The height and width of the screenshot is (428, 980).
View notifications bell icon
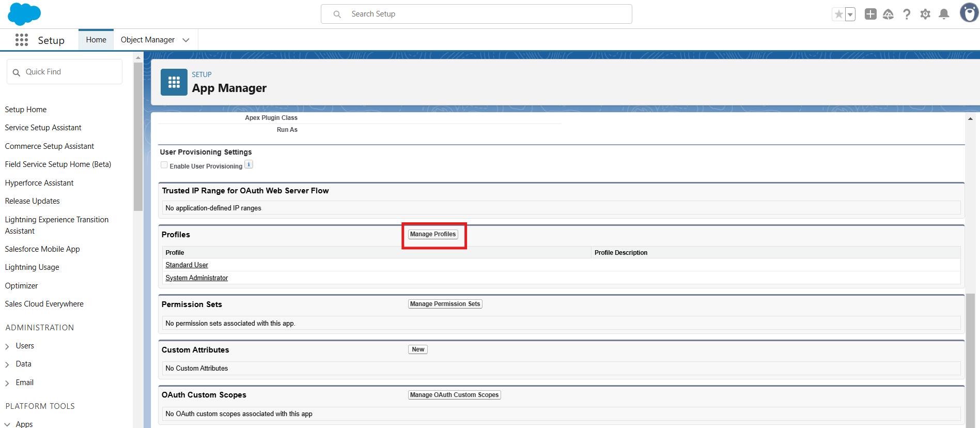point(944,14)
